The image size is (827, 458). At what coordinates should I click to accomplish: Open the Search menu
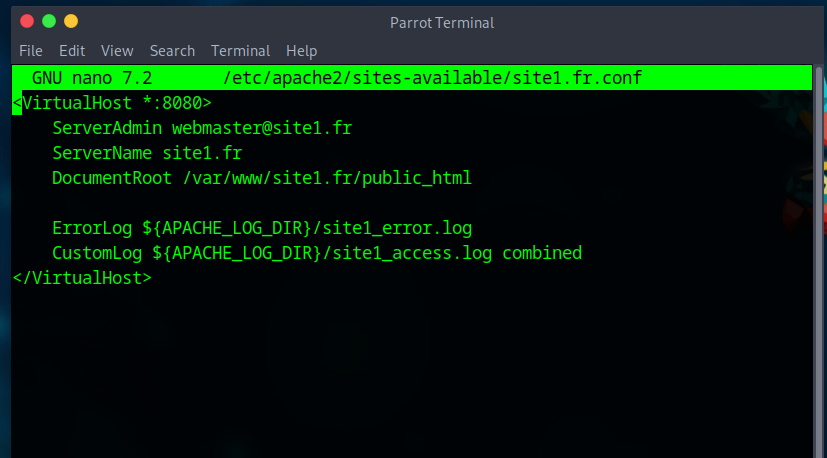[172, 51]
